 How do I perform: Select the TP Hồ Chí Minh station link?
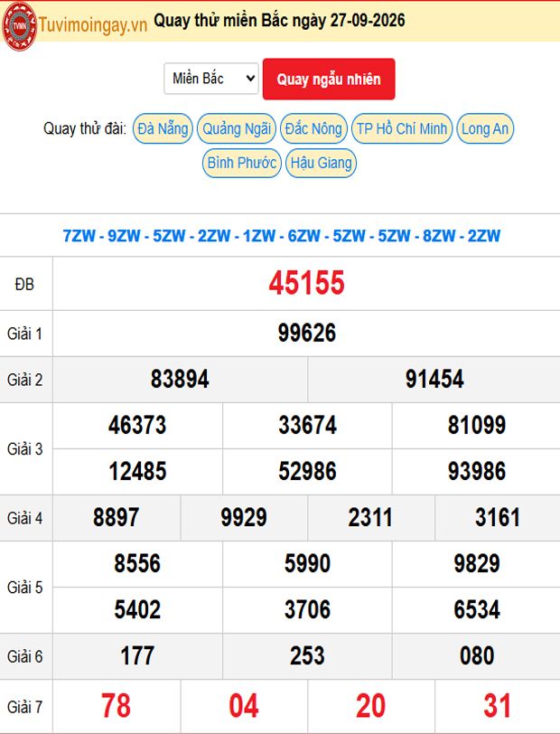tap(402, 128)
